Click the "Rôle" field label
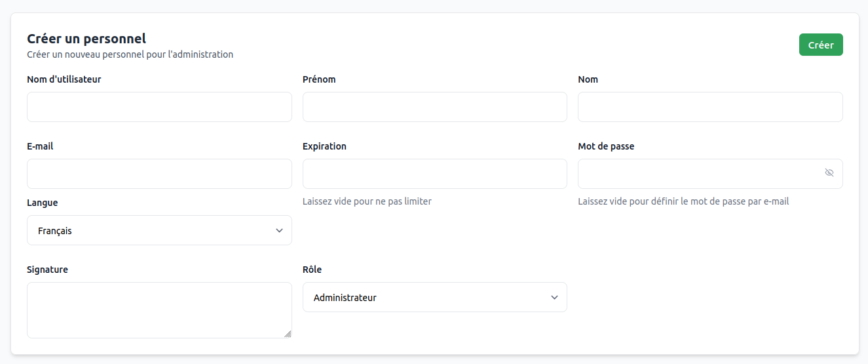This screenshot has width=868, height=364. tap(312, 270)
